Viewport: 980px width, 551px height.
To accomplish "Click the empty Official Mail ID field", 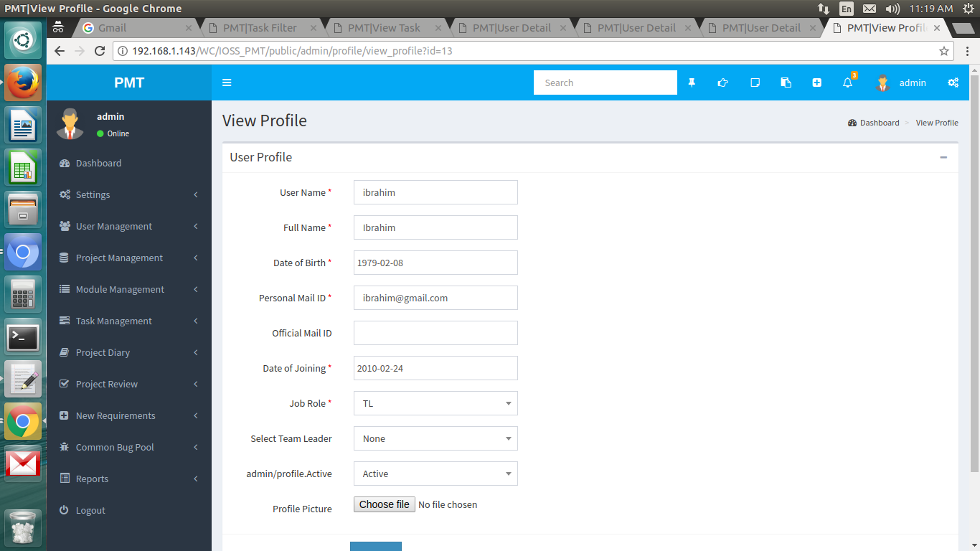I will (x=435, y=333).
